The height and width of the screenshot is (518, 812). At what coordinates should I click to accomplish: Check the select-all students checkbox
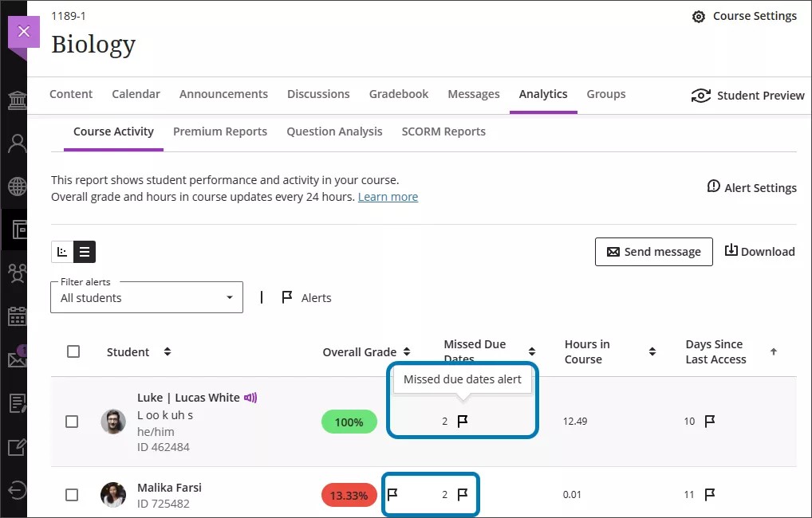coord(73,351)
